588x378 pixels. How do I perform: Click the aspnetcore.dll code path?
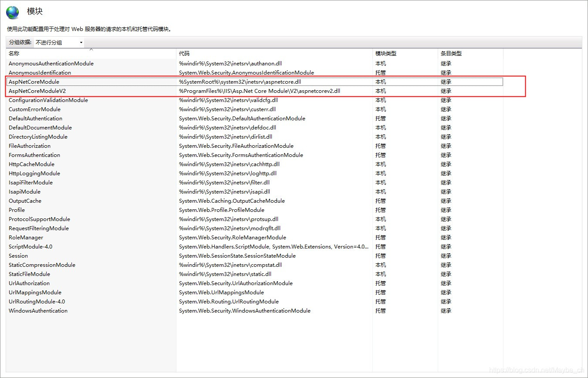(240, 82)
